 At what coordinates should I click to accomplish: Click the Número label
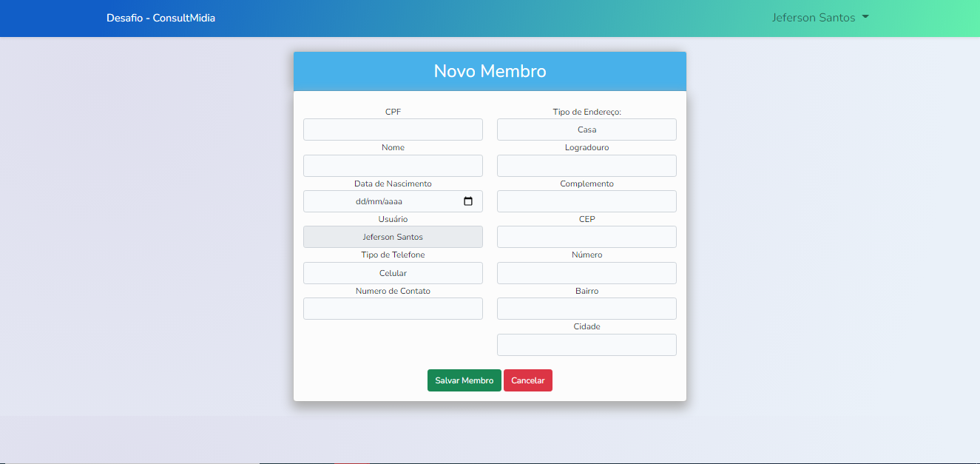587,255
